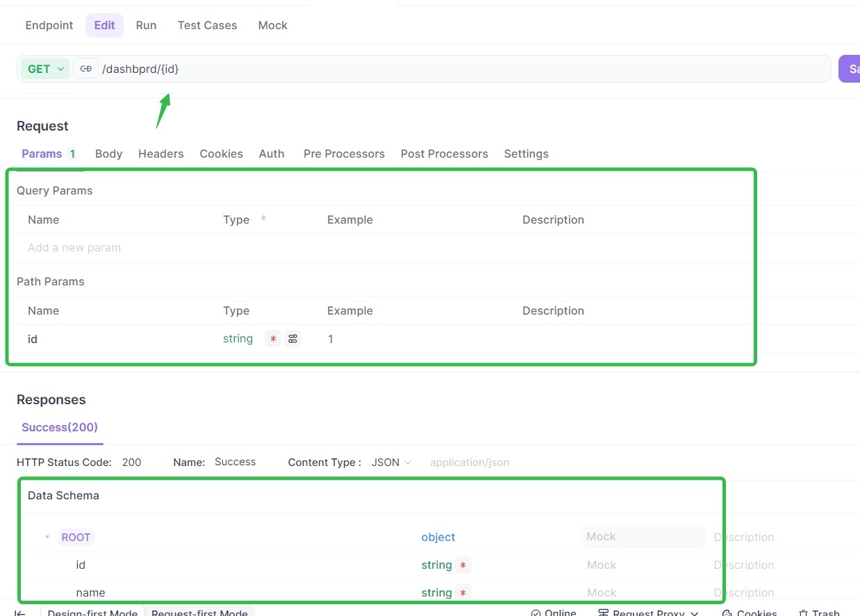
Task: Toggle required asterisk on schema name field
Action: (x=463, y=593)
